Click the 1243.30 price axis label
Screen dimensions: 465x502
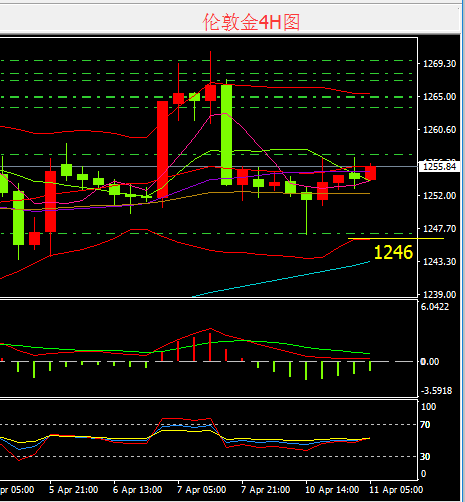point(439,261)
